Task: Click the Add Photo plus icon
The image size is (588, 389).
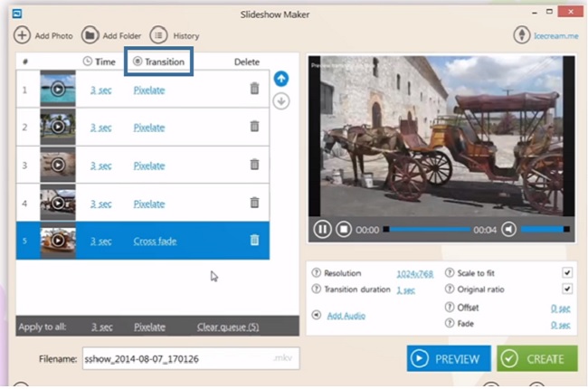Action: [22, 35]
